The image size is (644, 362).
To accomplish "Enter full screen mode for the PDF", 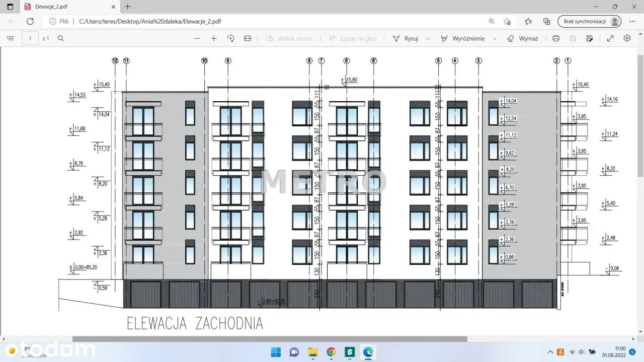I will coord(610,38).
